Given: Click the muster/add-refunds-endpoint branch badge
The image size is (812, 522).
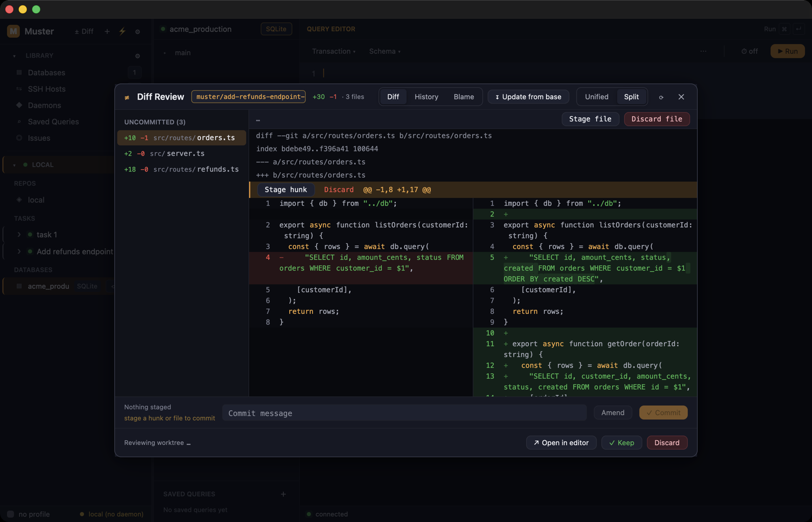Looking at the screenshot, I should [249, 96].
